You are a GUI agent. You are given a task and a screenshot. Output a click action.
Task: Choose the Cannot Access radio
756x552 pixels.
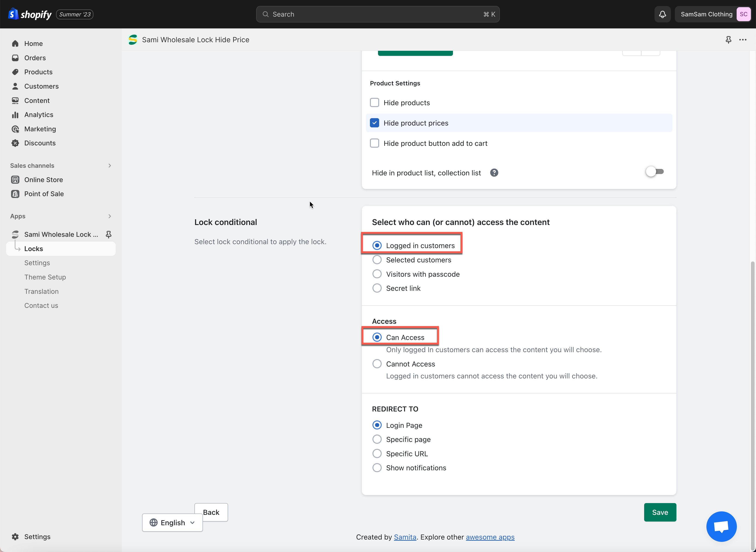pos(377,364)
